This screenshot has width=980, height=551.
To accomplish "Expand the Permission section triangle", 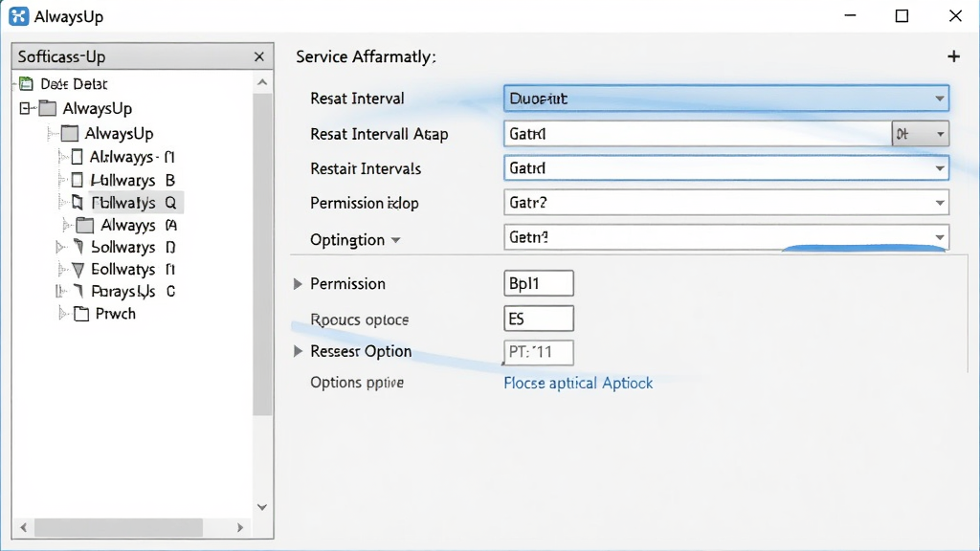I will pos(299,284).
